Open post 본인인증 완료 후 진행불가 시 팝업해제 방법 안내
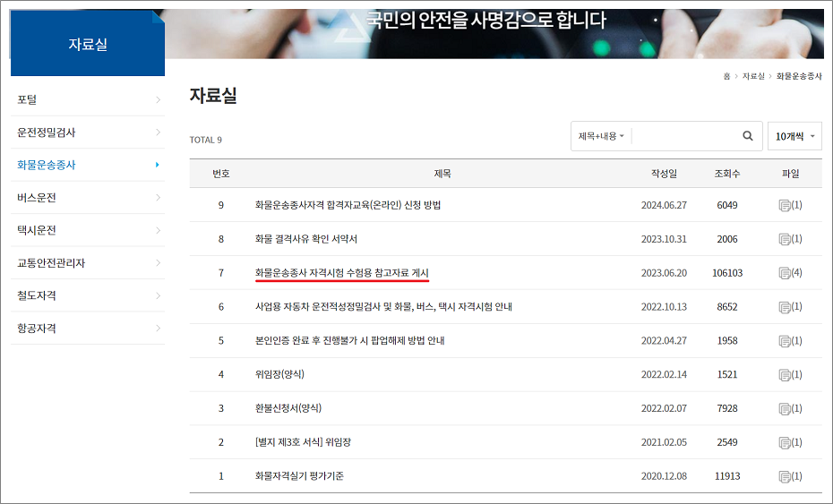Screen dimensions: 833x504 (349, 340)
